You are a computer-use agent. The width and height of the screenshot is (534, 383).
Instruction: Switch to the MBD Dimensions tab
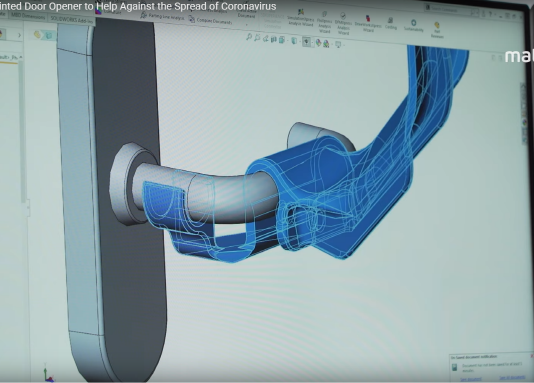coord(28,16)
